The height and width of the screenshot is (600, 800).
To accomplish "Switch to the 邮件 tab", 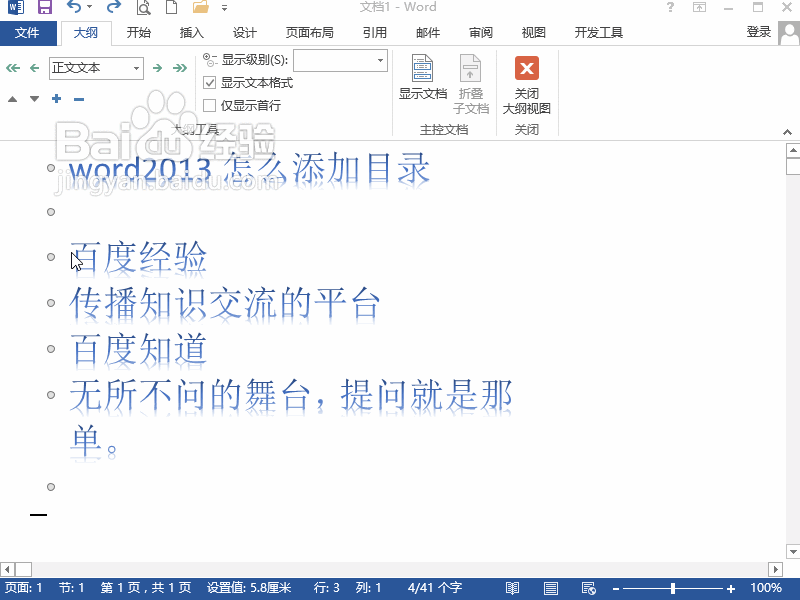I will coord(428,33).
